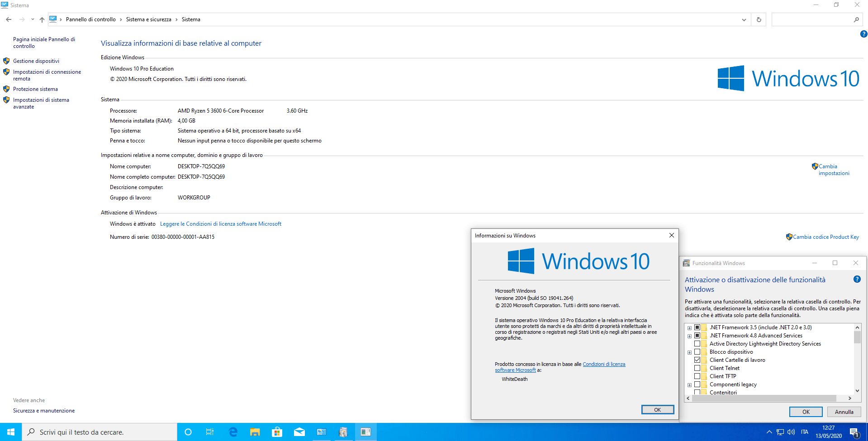Click the shield icon next to Impostazioni di connessione remota
This screenshot has height=441, width=868.
click(6, 71)
